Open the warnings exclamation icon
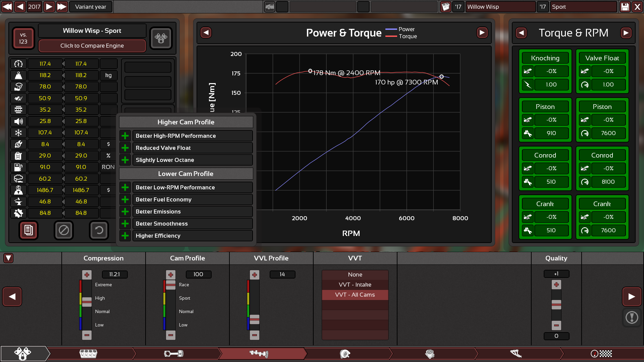The width and height of the screenshot is (644, 362). click(x=632, y=317)
